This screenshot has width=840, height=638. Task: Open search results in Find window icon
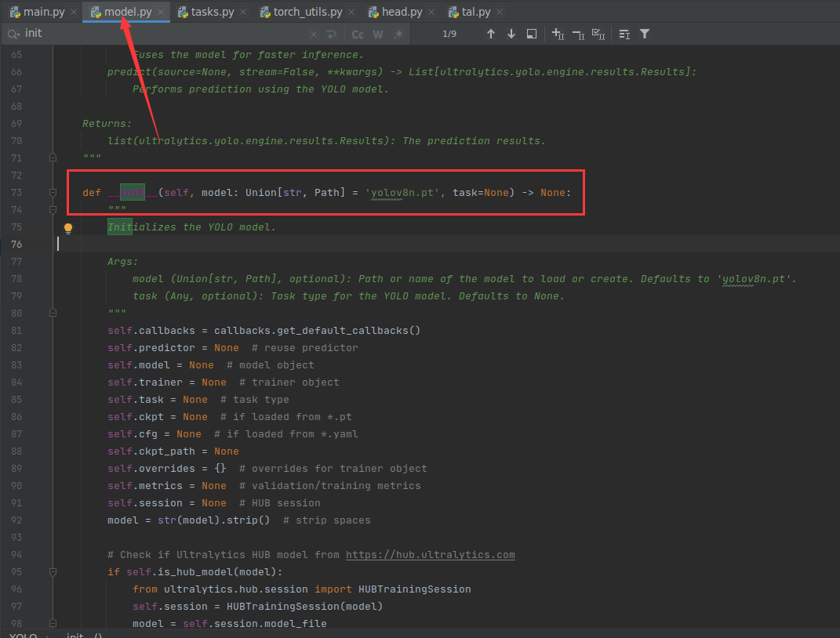[x=532, y=34]
